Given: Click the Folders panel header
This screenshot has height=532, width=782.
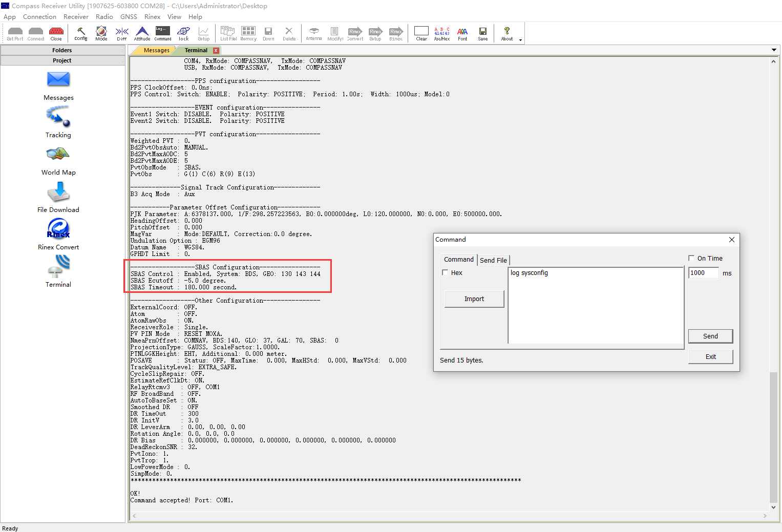Looking at the screenshot, I should tap(62, 50).
